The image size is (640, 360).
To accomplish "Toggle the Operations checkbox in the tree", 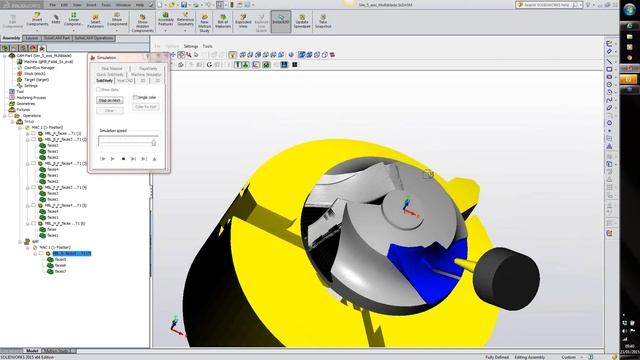I will click(11, 116).
